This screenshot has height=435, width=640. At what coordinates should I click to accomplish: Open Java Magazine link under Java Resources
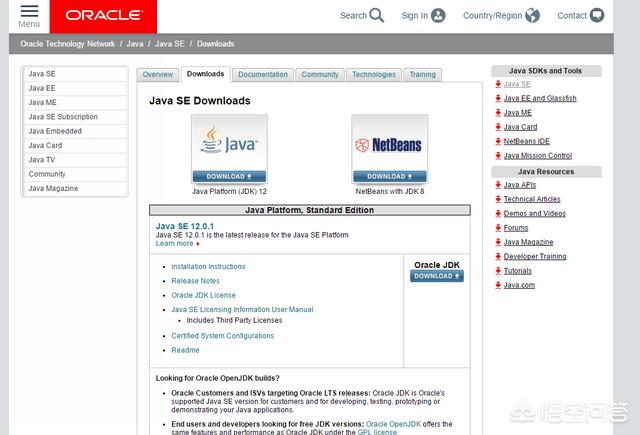tap(528, 242)
